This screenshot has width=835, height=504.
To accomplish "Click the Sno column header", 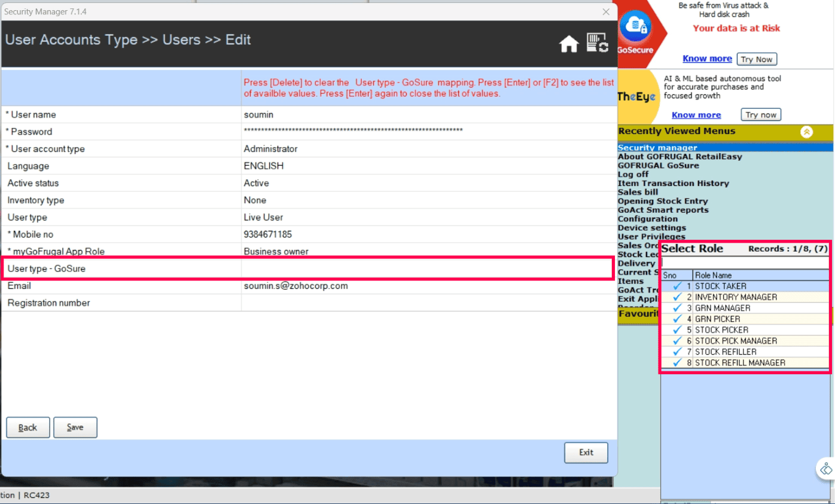I will click(677, 276).
